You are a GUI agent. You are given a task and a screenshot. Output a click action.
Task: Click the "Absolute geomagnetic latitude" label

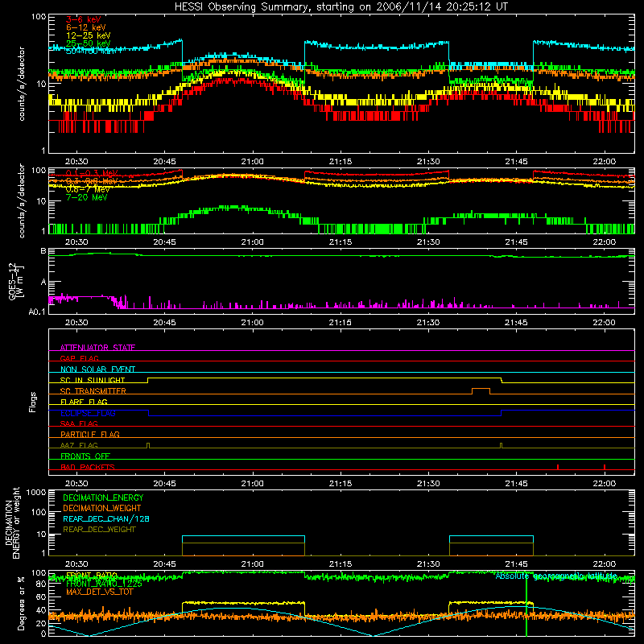click(556, 576)
